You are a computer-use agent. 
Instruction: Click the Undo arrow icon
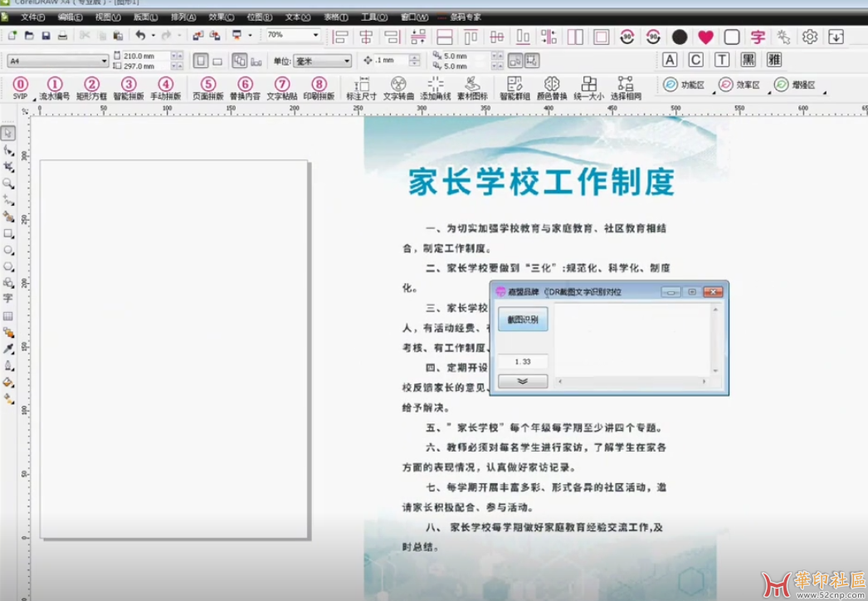click(x=140, y=36)
